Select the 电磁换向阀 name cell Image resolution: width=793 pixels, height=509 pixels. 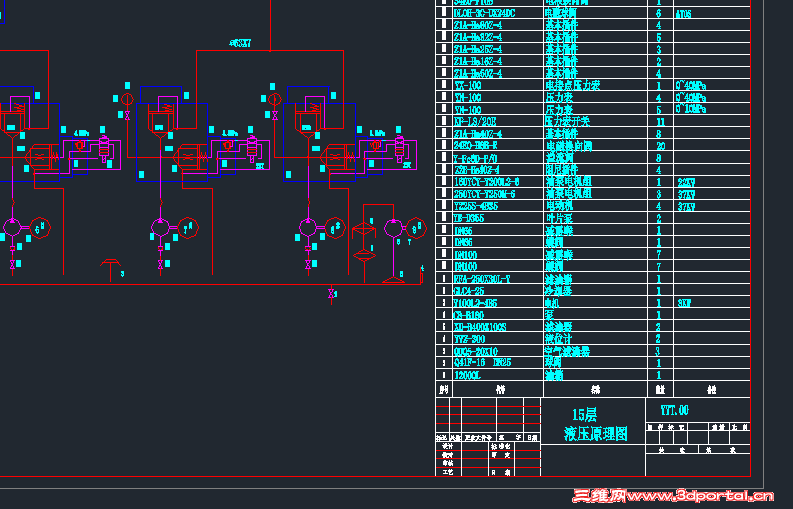[x=568, y=146]
